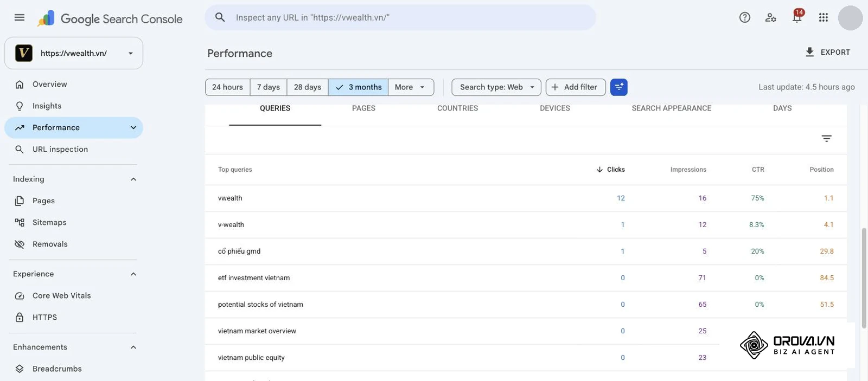Switch to the PAGES tab
868x381 pixels.
click(363, 108)
